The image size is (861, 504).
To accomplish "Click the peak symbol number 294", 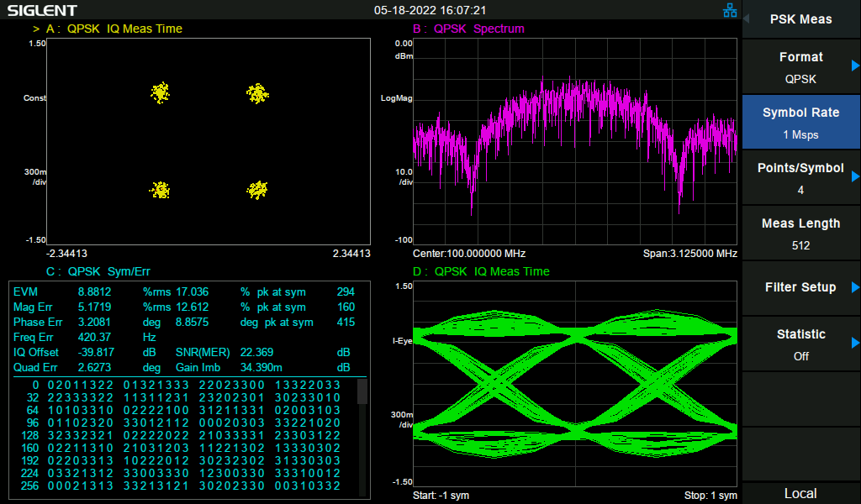I will 346,292.
